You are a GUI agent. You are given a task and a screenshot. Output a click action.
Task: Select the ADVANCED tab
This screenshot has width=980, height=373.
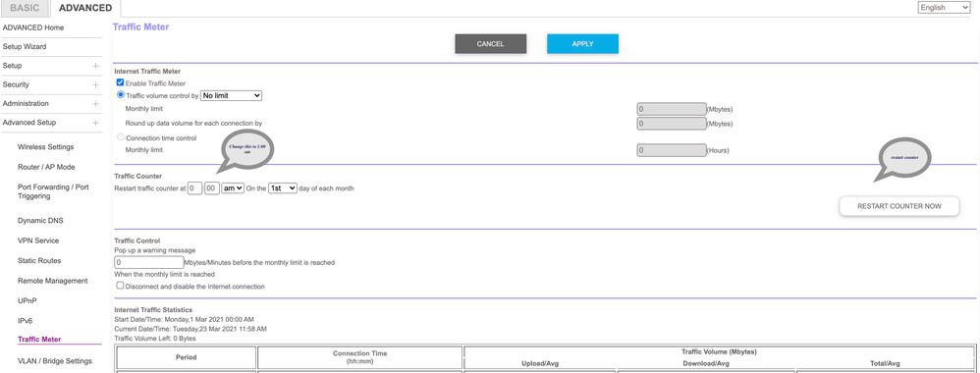[85, 8]
